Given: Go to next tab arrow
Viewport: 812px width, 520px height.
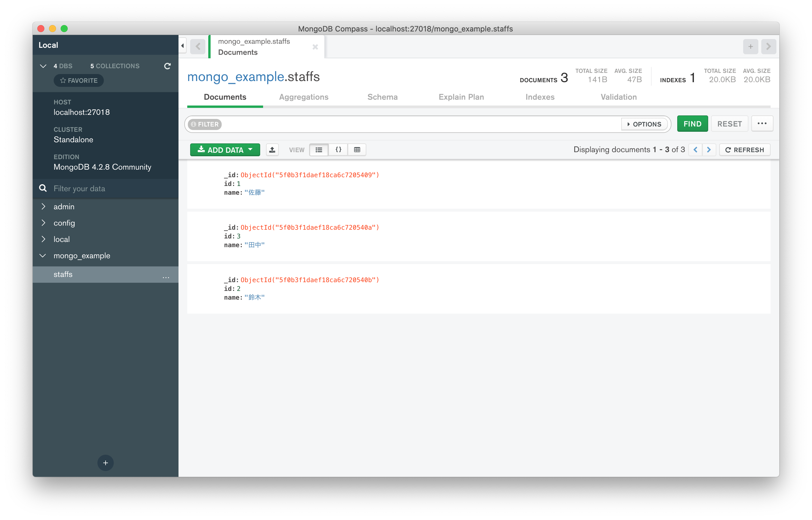Looking at the screenshot, I should (x=769, y=47).
